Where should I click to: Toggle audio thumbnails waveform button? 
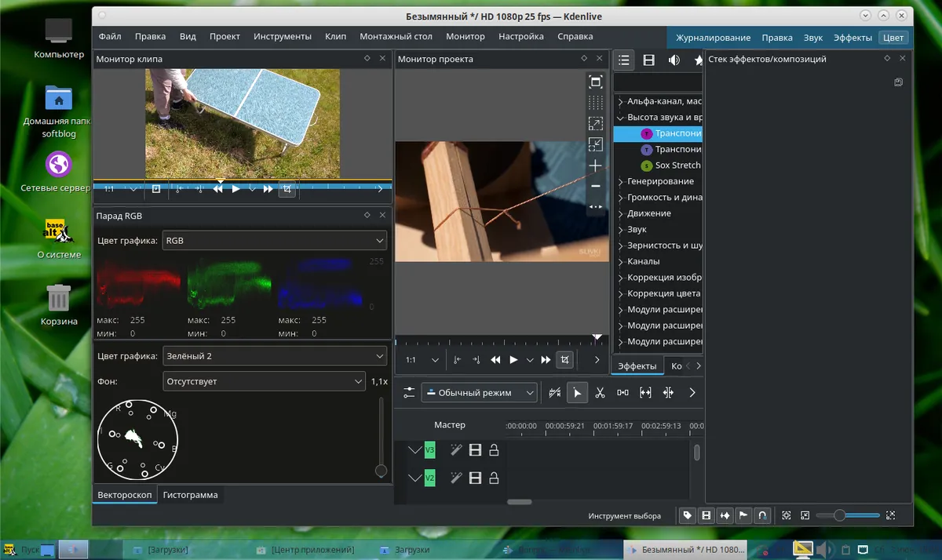click(x=725, y=515)
